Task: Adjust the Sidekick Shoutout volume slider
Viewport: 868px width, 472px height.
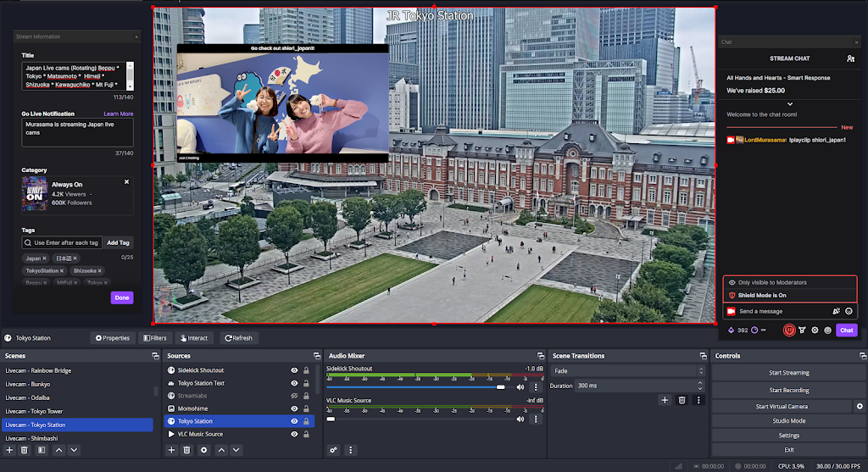Action: (500, 386)
